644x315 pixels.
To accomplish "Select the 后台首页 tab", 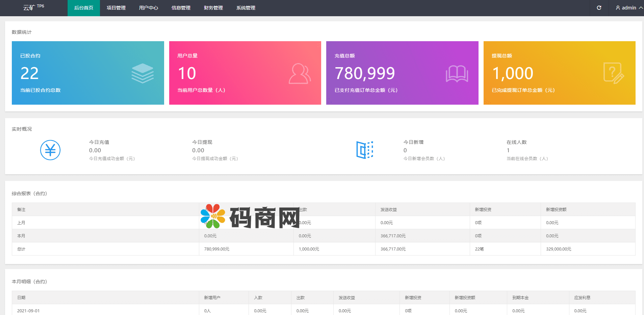I will click(x=84, y=8).
